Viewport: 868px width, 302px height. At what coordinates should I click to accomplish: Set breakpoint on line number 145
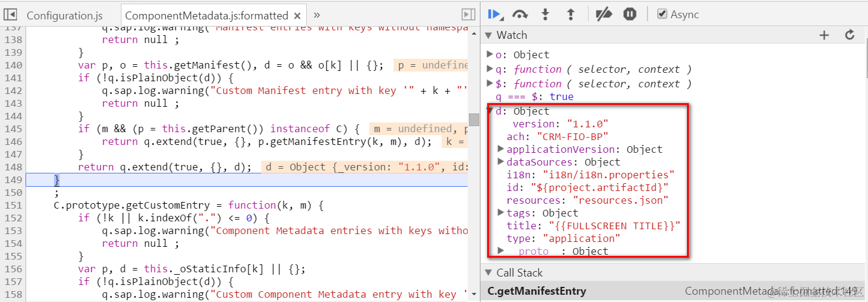point(13,129)
